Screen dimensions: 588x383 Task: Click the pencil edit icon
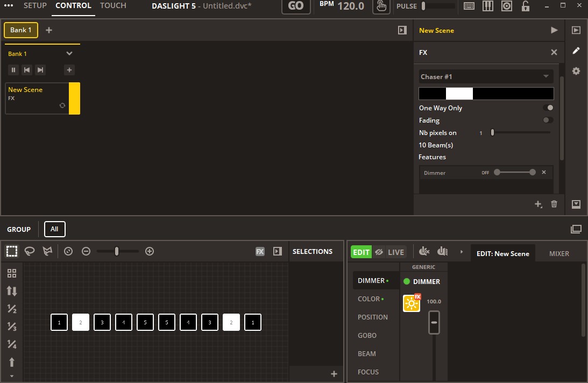point(576,50)
